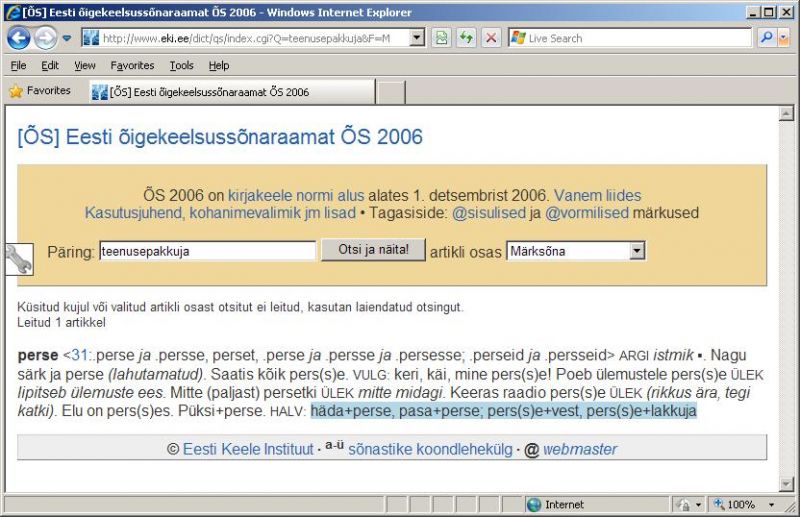Click the scrollbar down arrow

point(786,483)
